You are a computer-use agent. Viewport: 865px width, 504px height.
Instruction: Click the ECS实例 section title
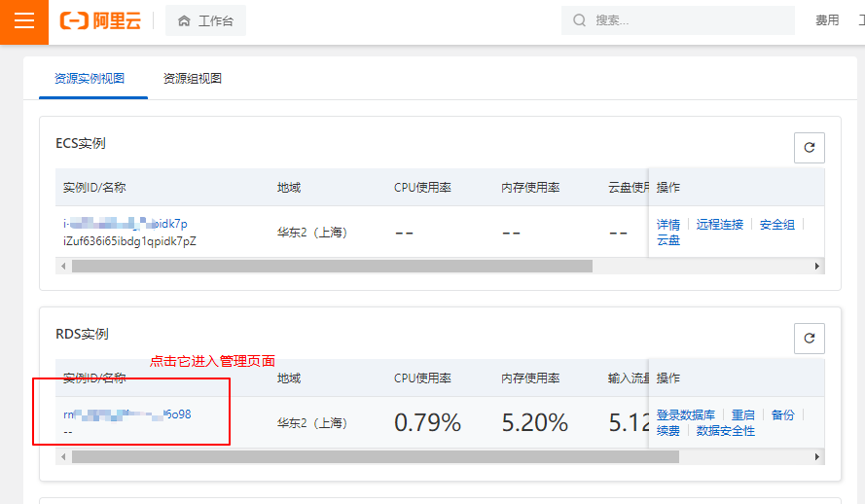(x=81, y=143)
